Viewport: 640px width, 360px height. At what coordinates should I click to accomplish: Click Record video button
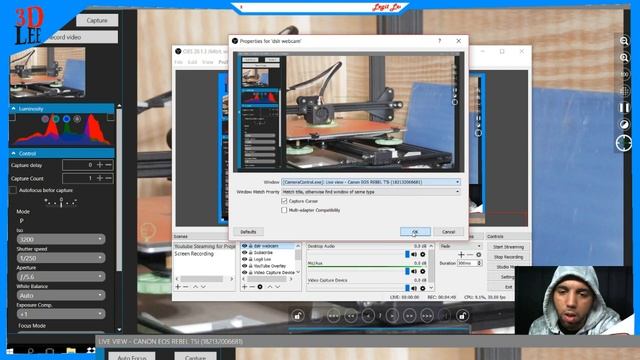click(x=80, y=37)
